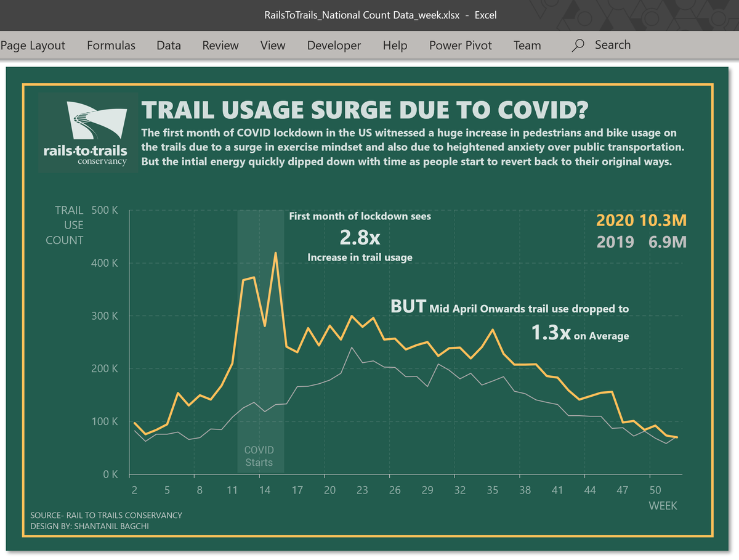The height and width of the screenshot is (560, 739).
Task: Switch to the Data tab
Action: [x=169, y=45]
